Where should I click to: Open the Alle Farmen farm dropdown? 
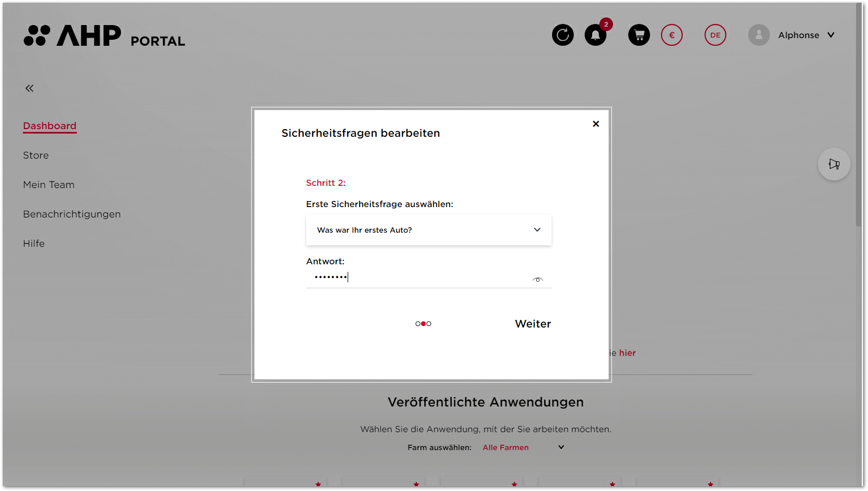coord(523,447)
